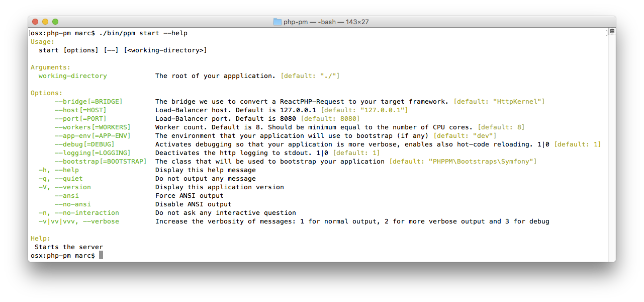
Task: Click the --bridge[=BRIDGE] option text
Action: 88,101
